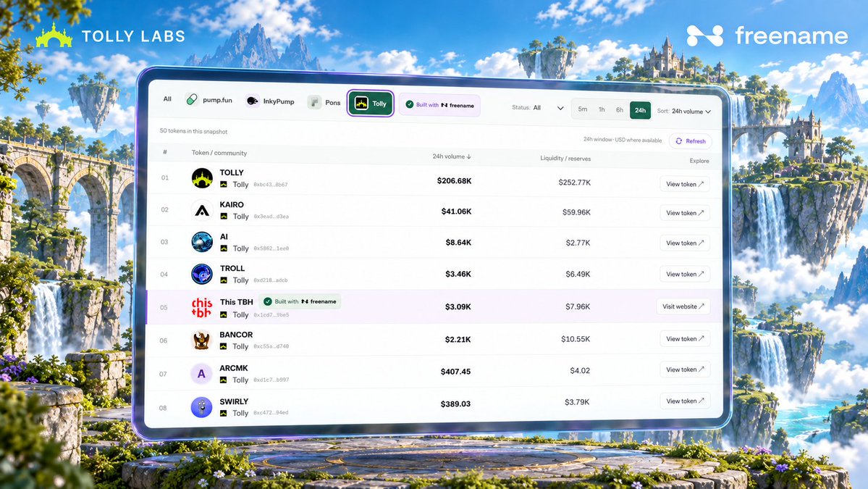The width and height of the screenshot is (868, 489).
Task: Click the pump.fun pill icon
Action: [192, 100]
